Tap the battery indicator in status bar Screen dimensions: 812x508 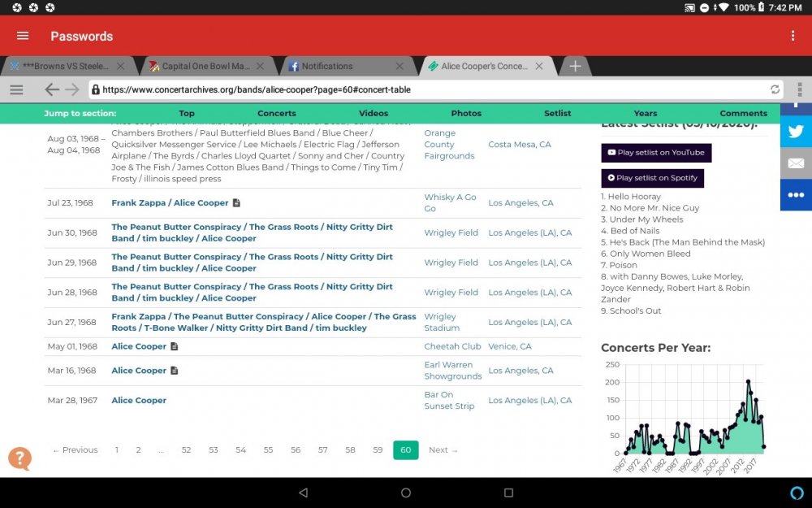coord(761,7)
